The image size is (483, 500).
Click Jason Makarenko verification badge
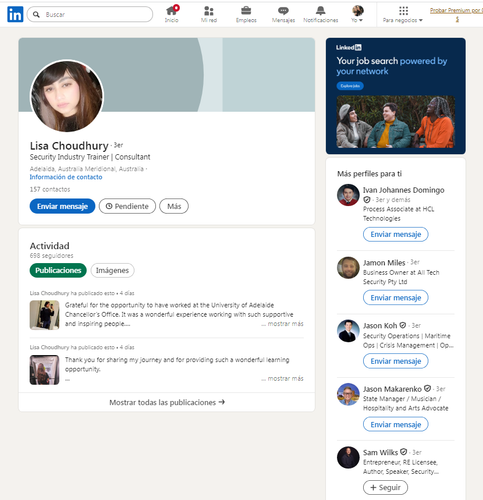pyautogui.click(x=427, y=388)
